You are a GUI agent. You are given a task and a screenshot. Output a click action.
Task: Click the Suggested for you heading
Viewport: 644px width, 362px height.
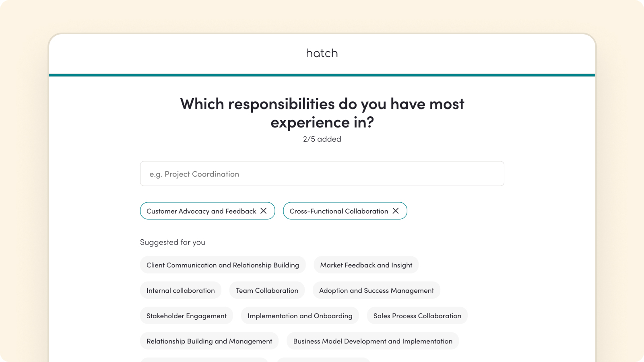[x=173, y=242]
